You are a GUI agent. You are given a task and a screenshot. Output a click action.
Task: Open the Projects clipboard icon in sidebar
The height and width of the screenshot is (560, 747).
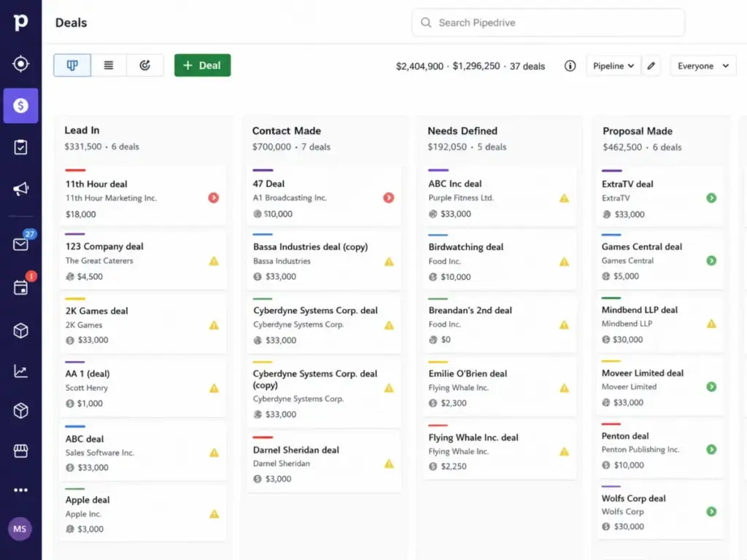pyautogui.click(x=20, y=147)
